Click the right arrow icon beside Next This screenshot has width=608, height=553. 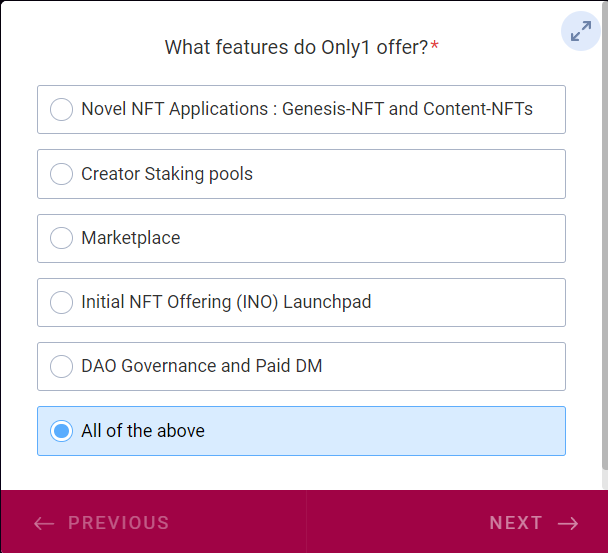click(568, 523)
